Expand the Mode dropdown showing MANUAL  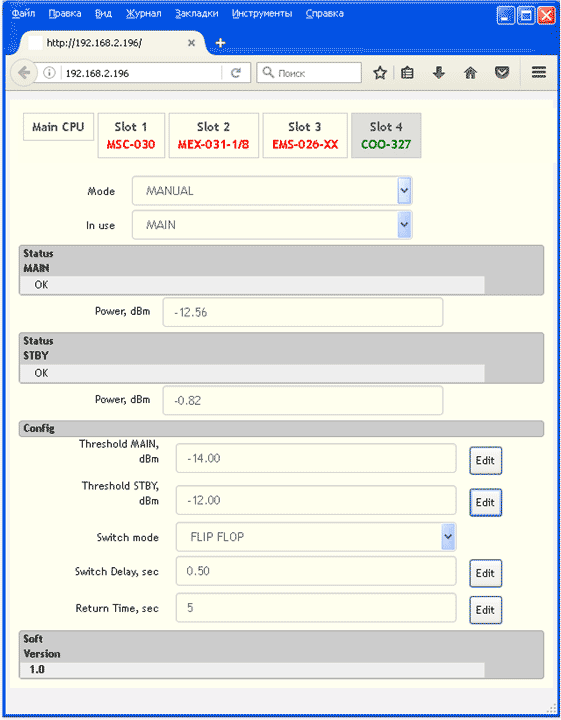(272, 191)
